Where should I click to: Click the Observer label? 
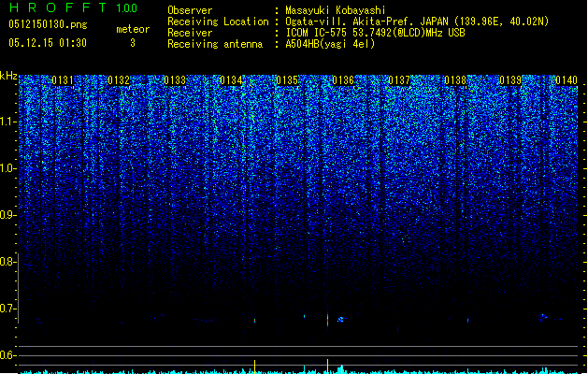[x=190, y=10]
